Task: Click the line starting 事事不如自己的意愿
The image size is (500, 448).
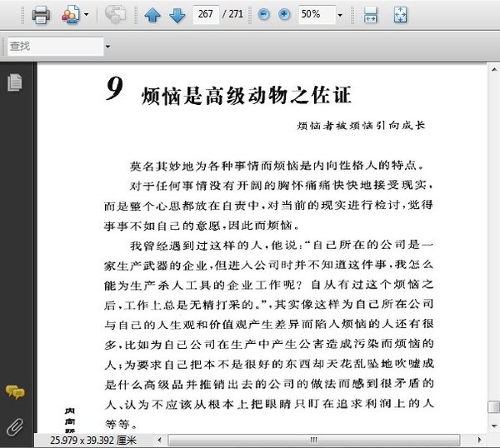Action: click(202, 226)
